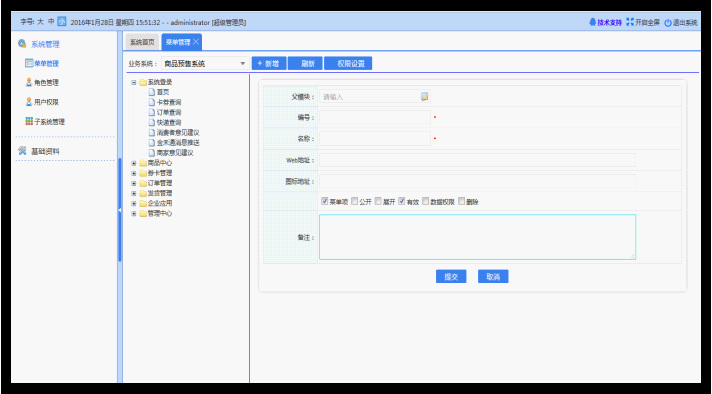The image size is (712, 394).
Task: Click into the Web地址 input field
Action: coord(477,160)
